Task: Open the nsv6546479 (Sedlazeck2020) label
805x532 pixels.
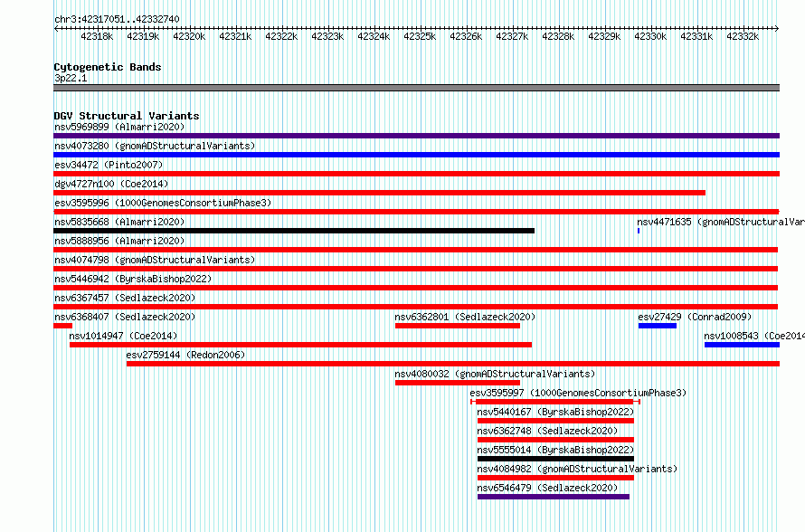Action: pos(547,488)
